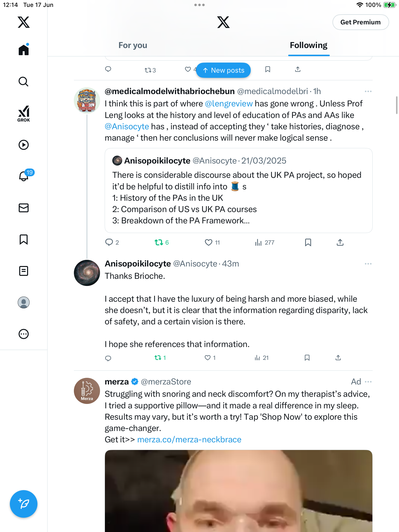The height and width of the screenshot is (532, 399).
Task: Open more options on merza ad
Action: pos(368,382)
